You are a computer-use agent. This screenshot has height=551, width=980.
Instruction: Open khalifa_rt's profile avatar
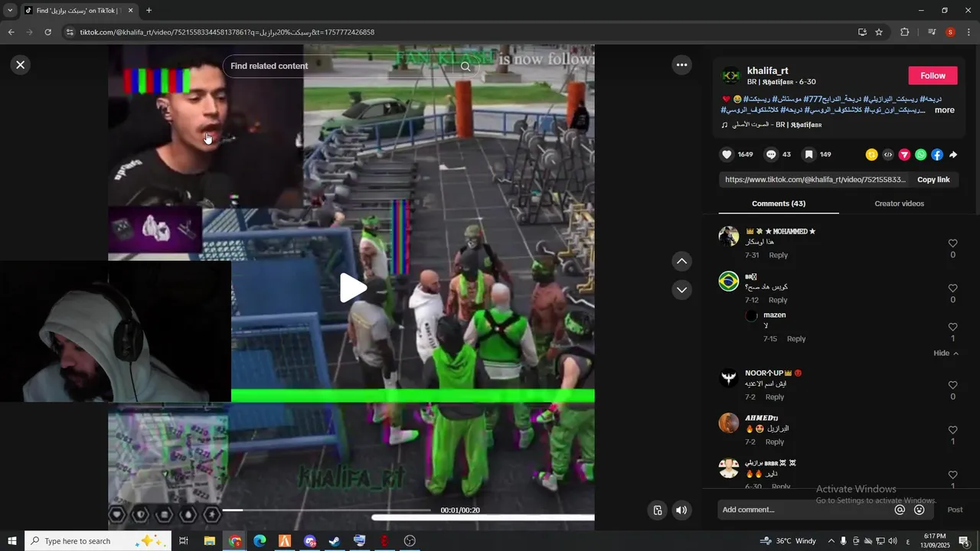coord(731,76)
